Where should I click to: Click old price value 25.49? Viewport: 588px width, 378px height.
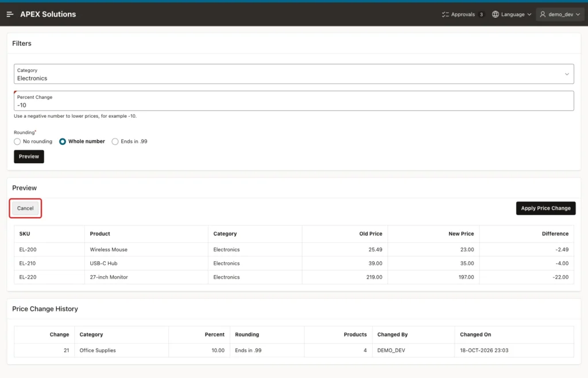[376, 249]
